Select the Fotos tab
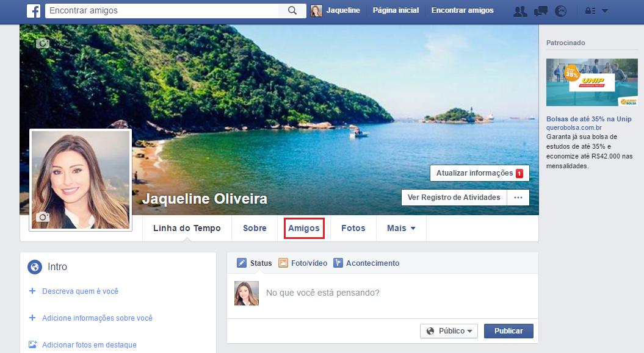The height and width of the screenshot is (353, 644). point(353,228)
